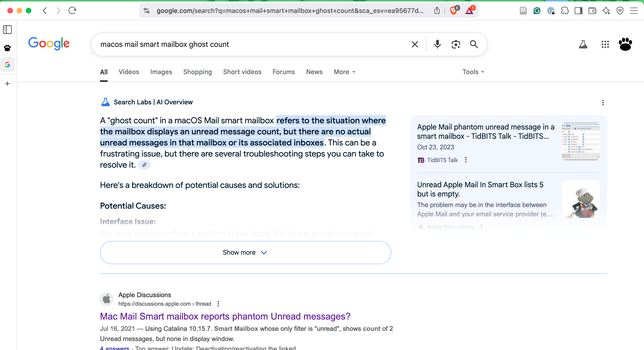Open Search Labs flask icon
644x350 pixels.
583,44
